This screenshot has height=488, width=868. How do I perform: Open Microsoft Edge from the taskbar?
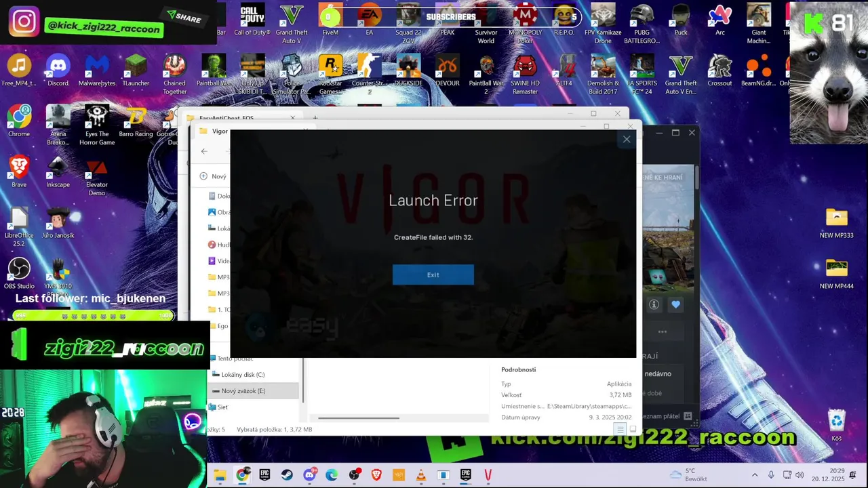coord(332,475)
